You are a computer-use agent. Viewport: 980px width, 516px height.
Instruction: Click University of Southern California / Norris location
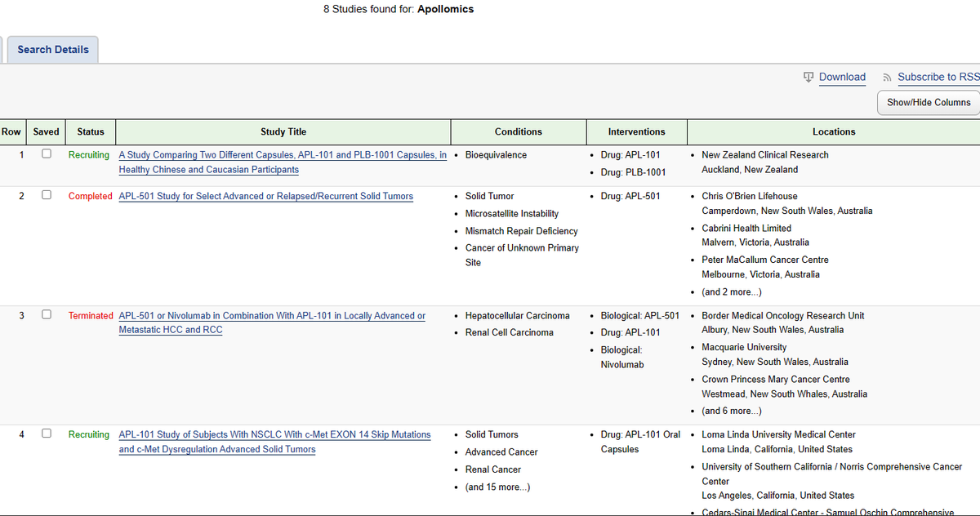[832, 474]
